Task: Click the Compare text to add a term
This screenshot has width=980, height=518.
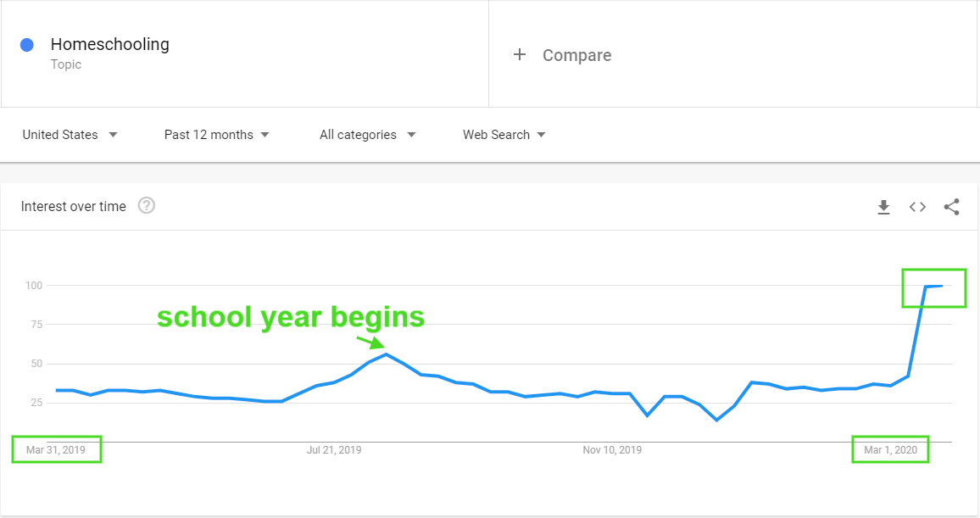Action: coord(576,56)
